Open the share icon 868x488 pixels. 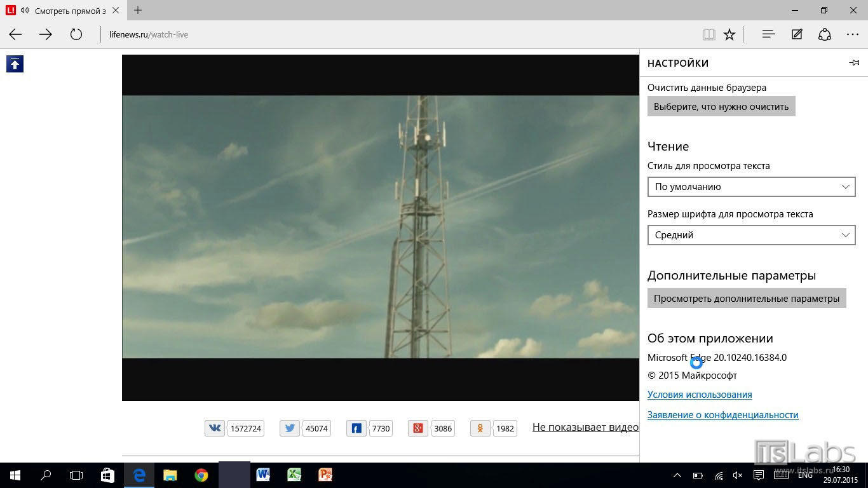pyautogui.click(x=825, y=34)
